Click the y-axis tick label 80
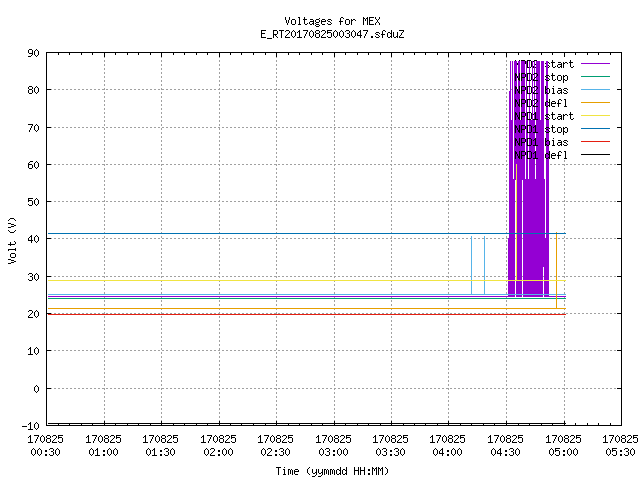Viewport: 640px width, 480px height. (x=33, y=90)
